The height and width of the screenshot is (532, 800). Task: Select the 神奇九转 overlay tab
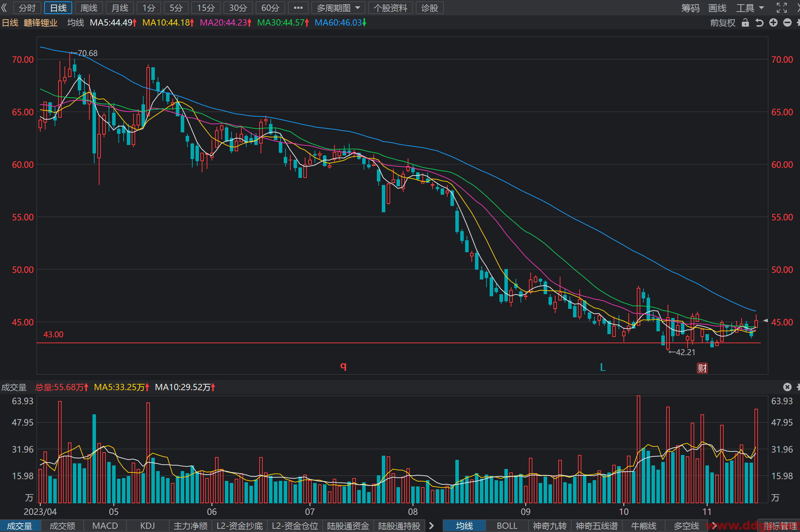(x=550, y=526)
